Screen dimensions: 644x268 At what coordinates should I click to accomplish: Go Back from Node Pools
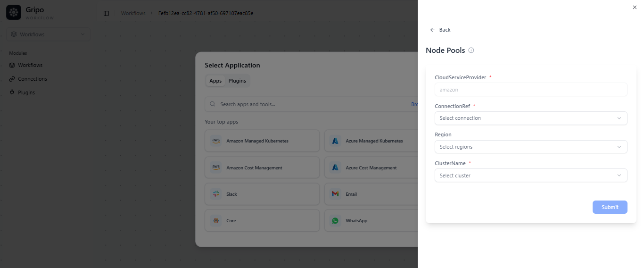click(440, 30)
